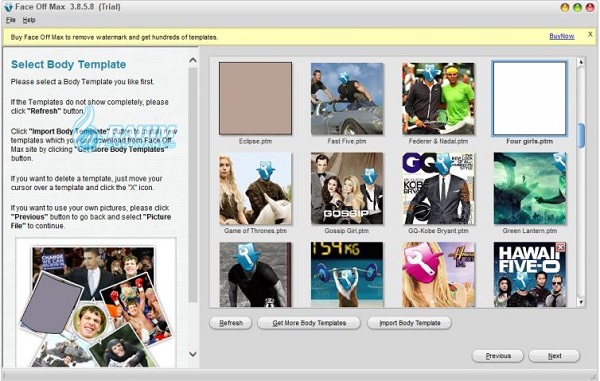The image size is (600, 381).
Task: Click the GQ-Kobe Bryant.ptm label
Action: coord(438,231)
